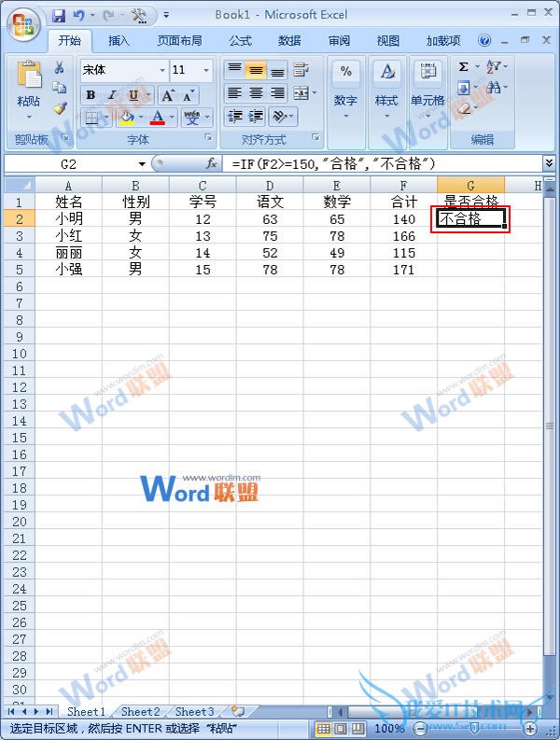
Task: Switch to the 公式 tab
Action: [x=241, y=40]
